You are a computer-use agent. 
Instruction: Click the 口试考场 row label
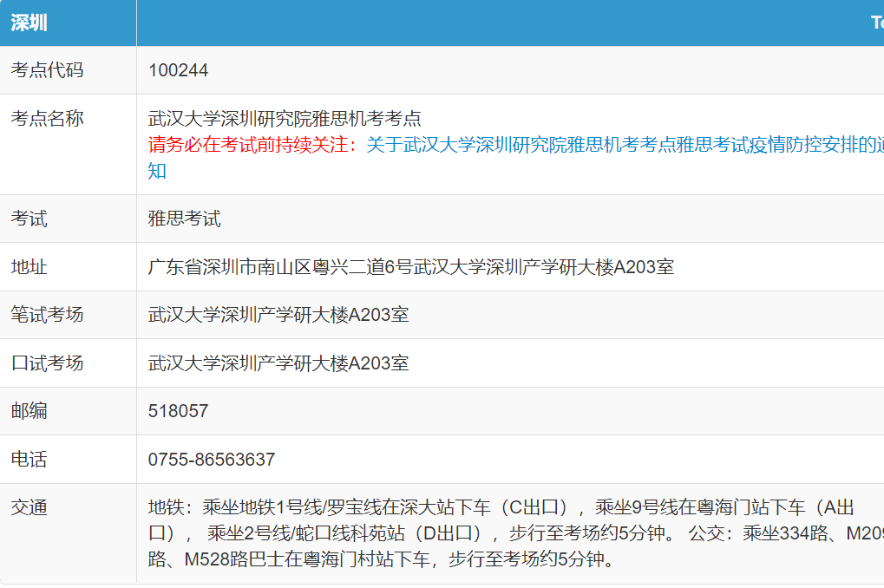(48, 363)
